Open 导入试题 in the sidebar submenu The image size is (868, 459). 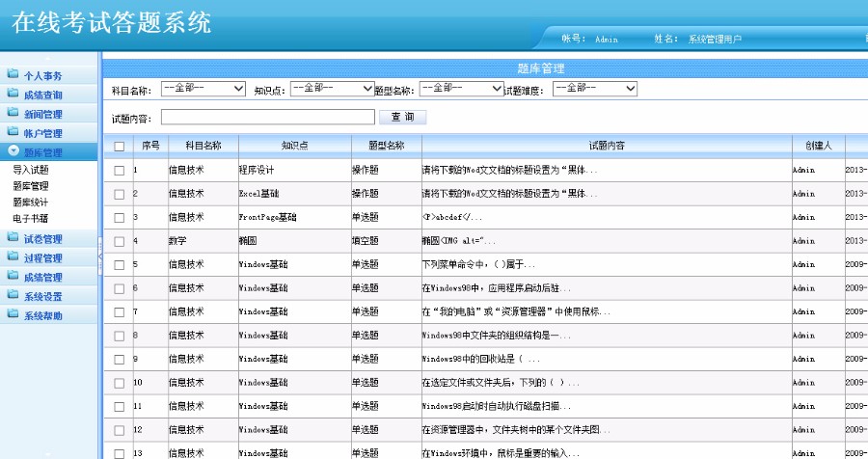pyautogui.click(x=31, y=170)
